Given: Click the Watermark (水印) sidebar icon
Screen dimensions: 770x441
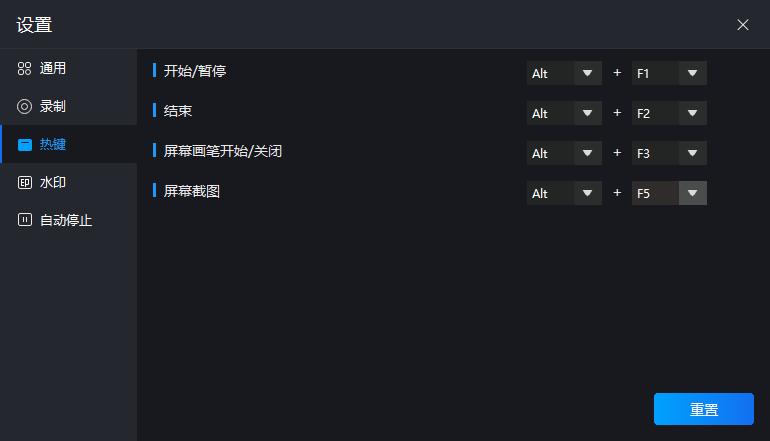Looking at the screenshot, I should click(x=25, y=182).
